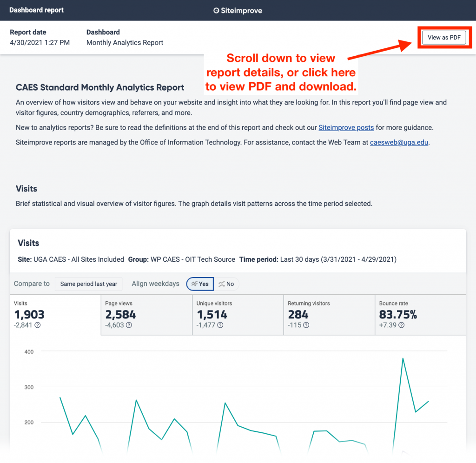Click the Dashboard report header title
Viewport: 476px width, 463px height.
pyautogui.click(x=36, y=10)
